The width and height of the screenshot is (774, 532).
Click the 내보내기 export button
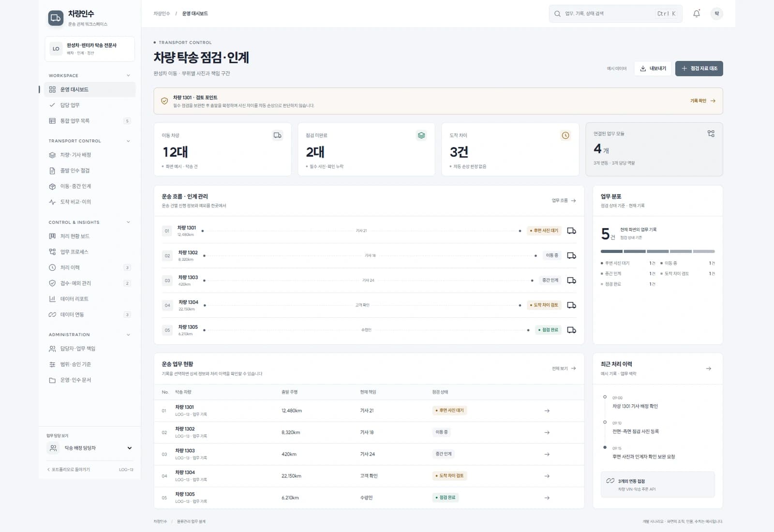tap(653, 69)
